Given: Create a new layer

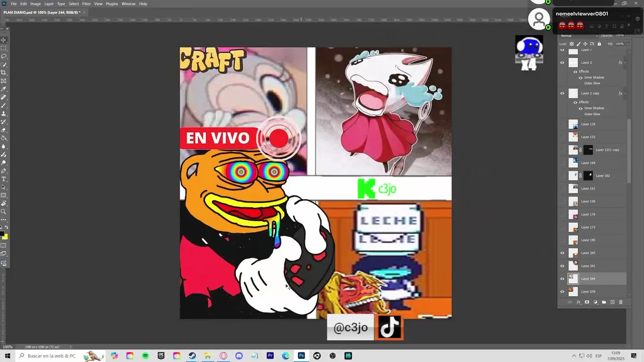Looking at the screenshot, I should coord(612,302).
